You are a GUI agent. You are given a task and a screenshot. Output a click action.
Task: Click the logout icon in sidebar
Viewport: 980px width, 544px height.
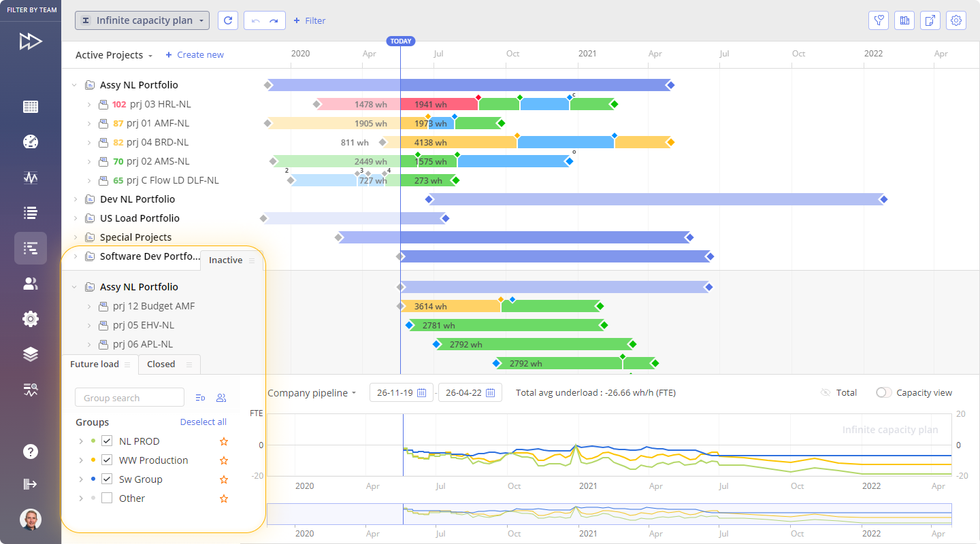tap(30, 484)
